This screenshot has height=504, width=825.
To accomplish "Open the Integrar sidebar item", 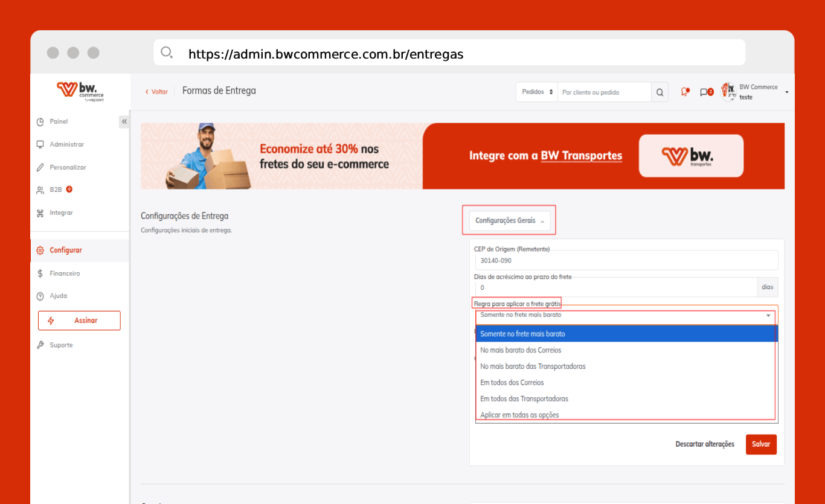I will click(x=61, y=212).
